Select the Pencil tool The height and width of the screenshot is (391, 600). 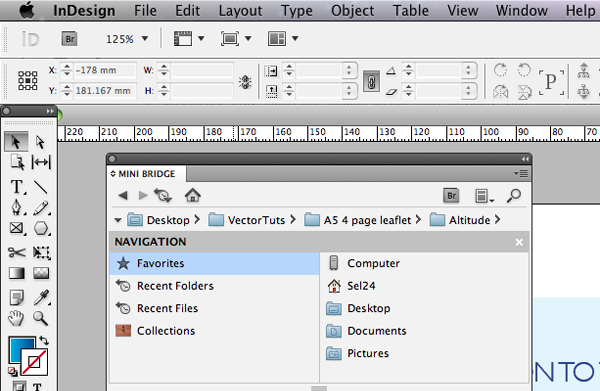41,208
